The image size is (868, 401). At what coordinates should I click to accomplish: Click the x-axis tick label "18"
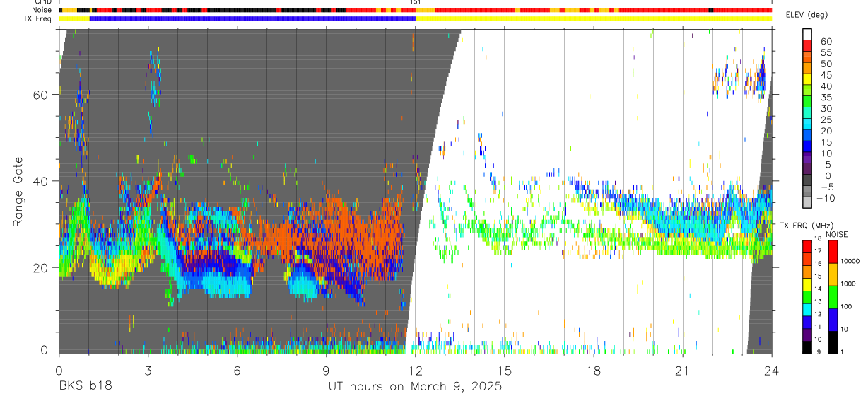594,371
